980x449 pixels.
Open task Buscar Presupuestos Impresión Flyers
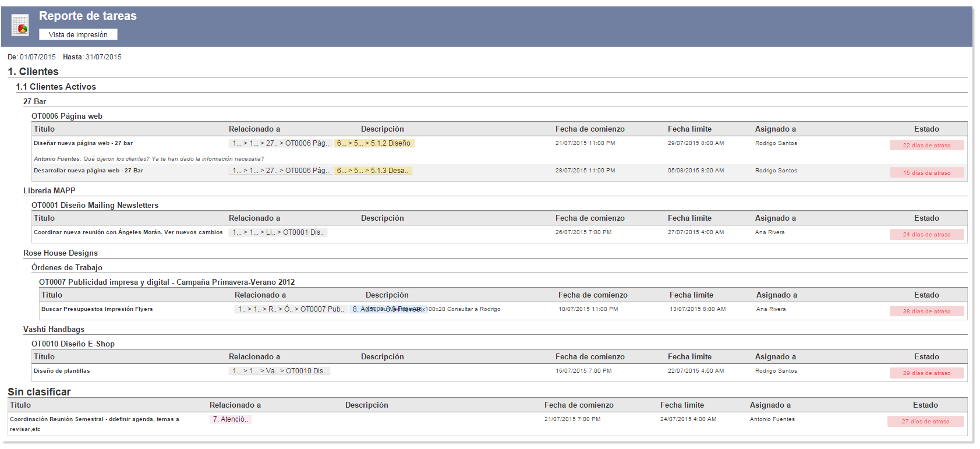(97, 309)
